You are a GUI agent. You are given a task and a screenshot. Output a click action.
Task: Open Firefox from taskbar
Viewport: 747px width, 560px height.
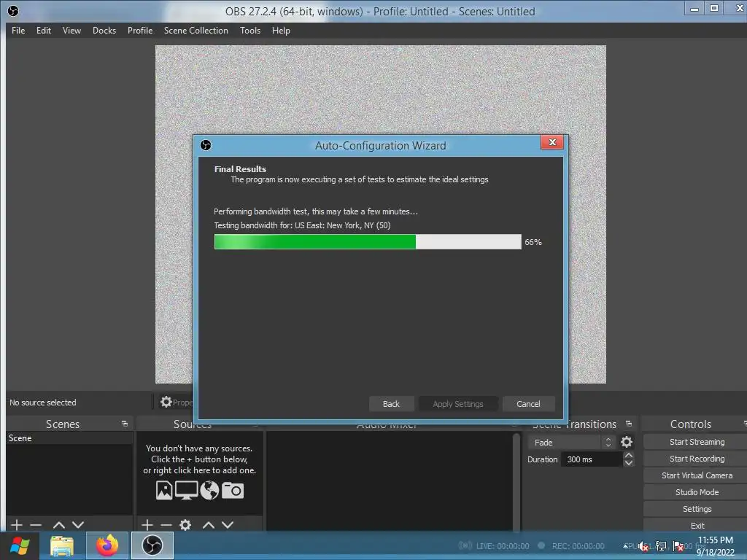(107, 545)
